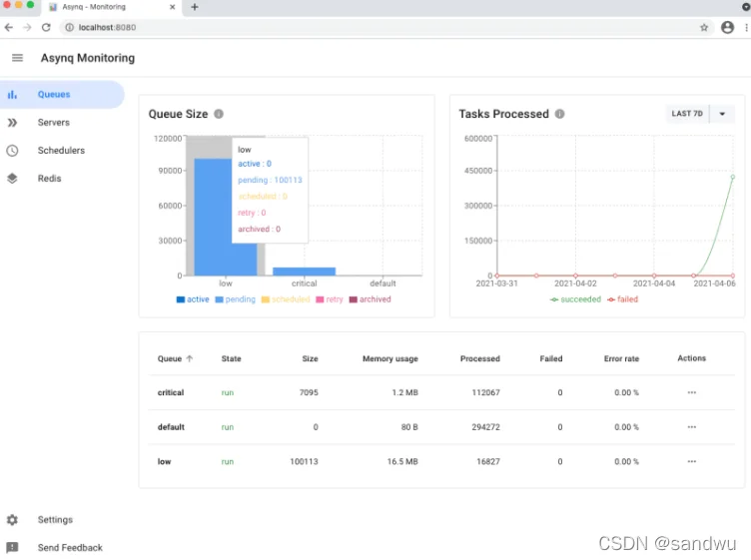The height and width of the screenshot is (560, 751).
Task: Open Schedulers in the sidebar
Action: click(62, 151)
